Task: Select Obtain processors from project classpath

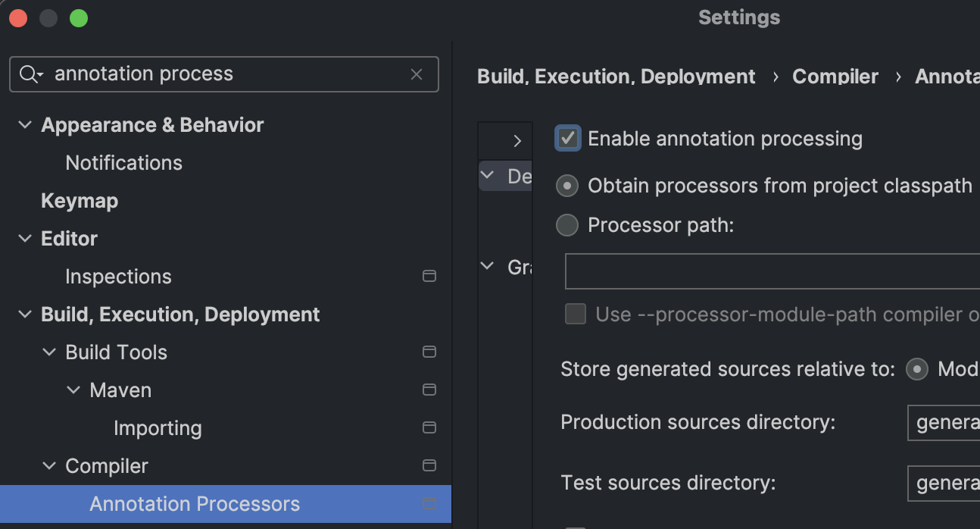Action: [567, 186]
